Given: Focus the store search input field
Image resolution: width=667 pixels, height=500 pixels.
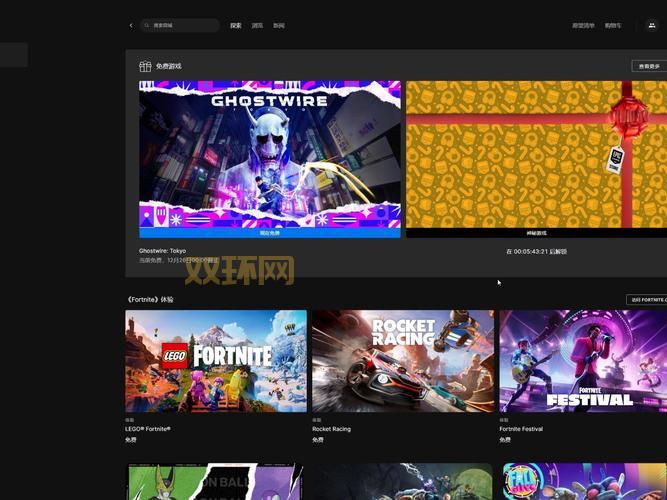Looking at the screenshot, I should tap(183, 25).
